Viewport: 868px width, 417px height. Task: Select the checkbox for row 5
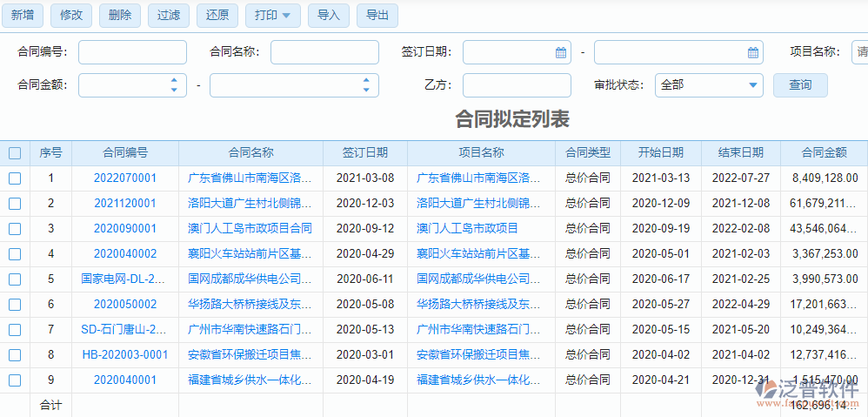click(x=15, y=279)
